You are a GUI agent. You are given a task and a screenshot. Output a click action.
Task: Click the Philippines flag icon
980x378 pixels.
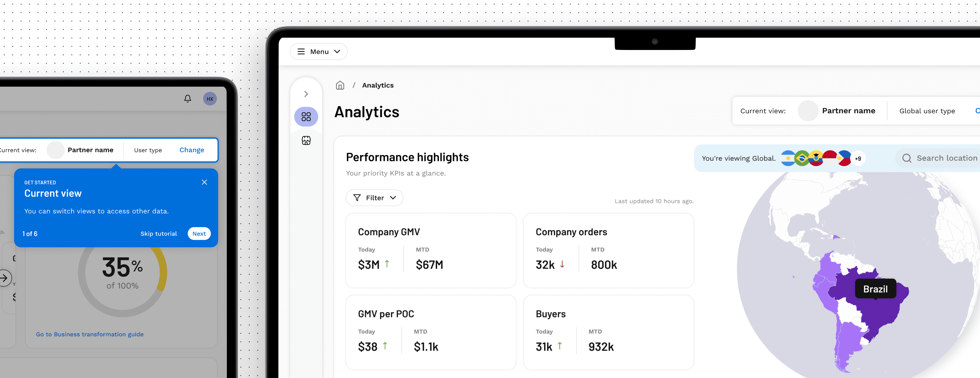845,158
